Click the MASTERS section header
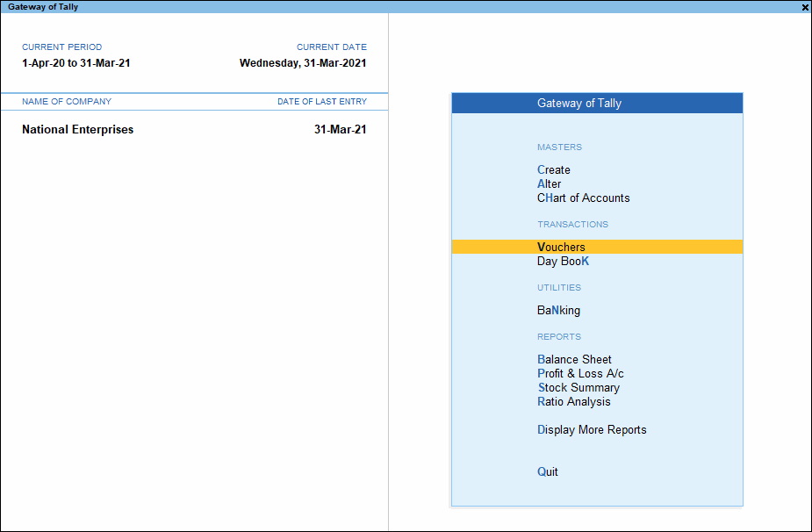 [559, 147]
